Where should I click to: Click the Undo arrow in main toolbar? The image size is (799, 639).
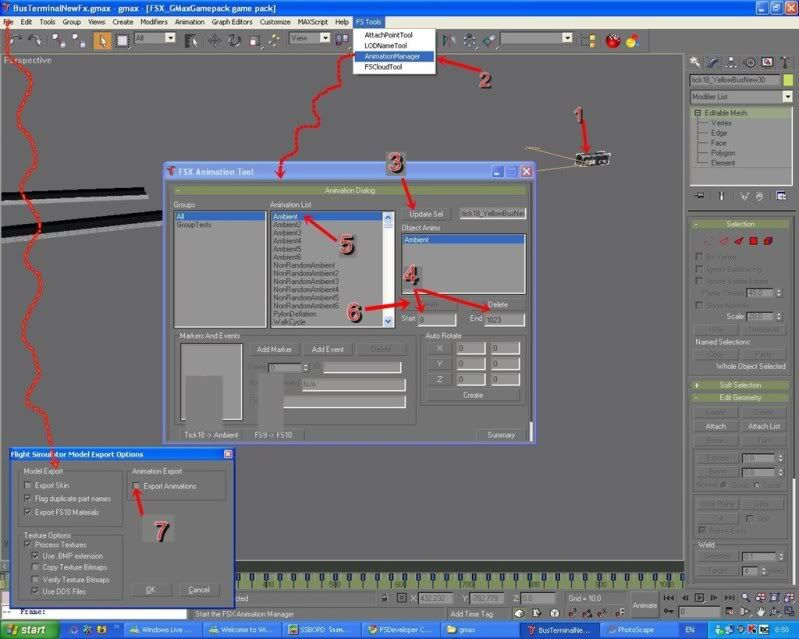tap(16, 40)
